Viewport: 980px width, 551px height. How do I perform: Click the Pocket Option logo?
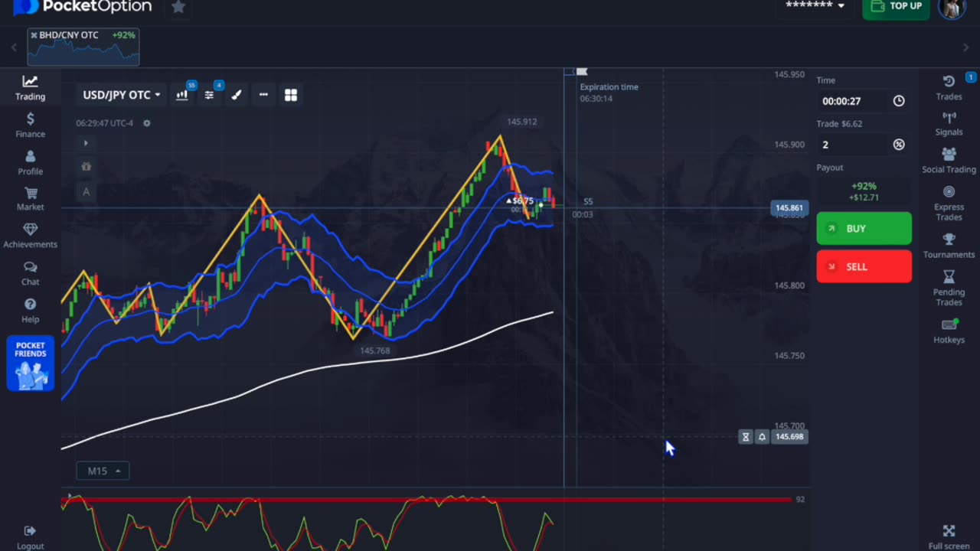coord(83,7)
